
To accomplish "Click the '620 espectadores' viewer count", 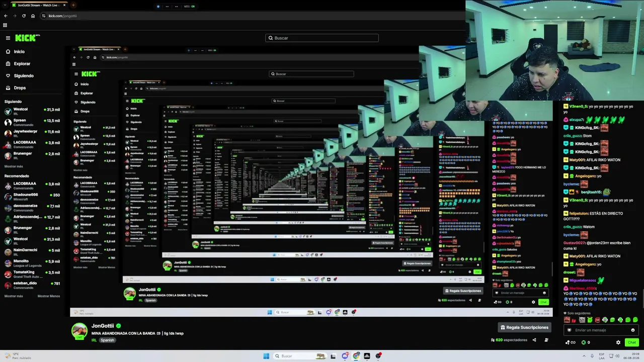I will (509, 340).
